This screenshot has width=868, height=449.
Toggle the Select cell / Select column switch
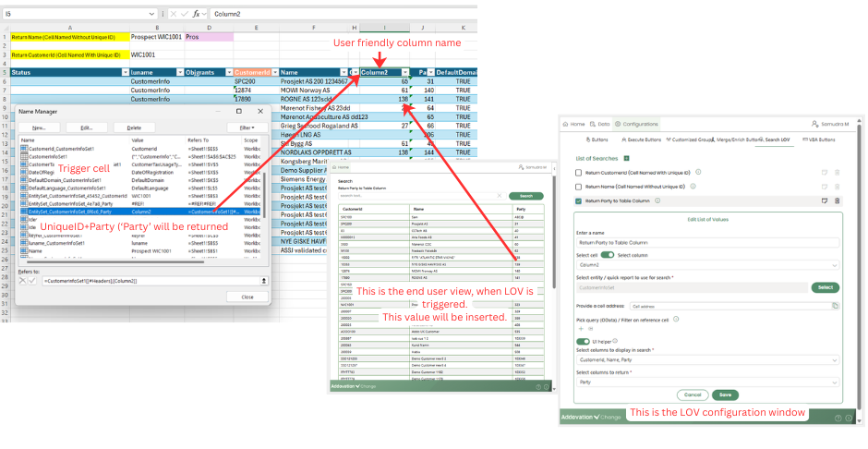608,254
